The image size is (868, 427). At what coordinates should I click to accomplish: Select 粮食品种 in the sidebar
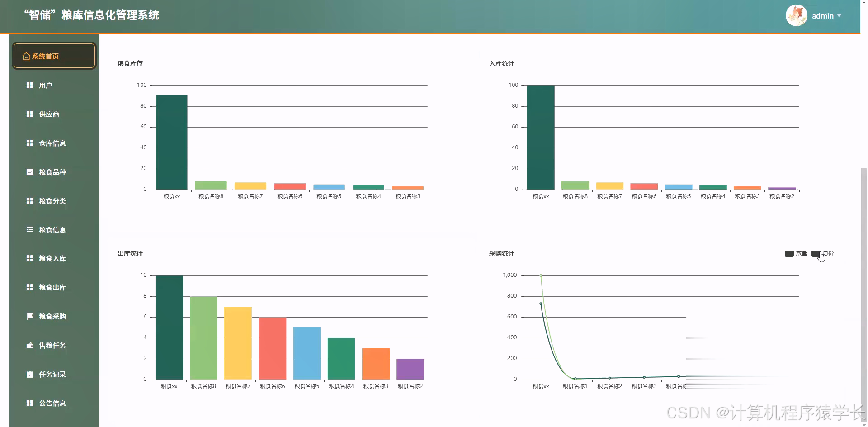[x=54, y=172]
